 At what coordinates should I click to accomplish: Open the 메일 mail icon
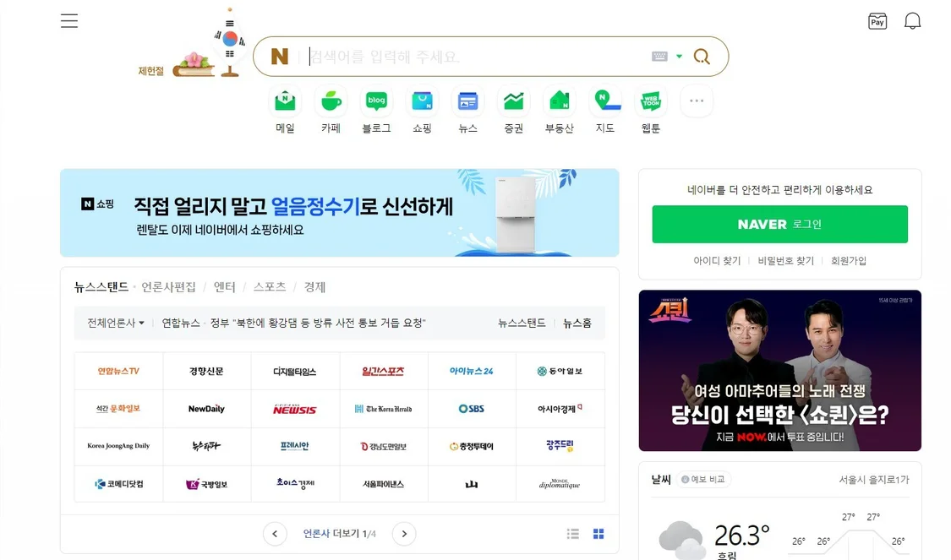285,101
